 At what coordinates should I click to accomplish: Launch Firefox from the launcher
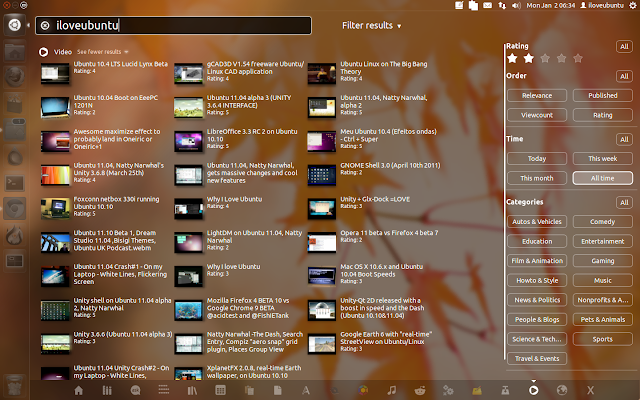tap(15, 77)
